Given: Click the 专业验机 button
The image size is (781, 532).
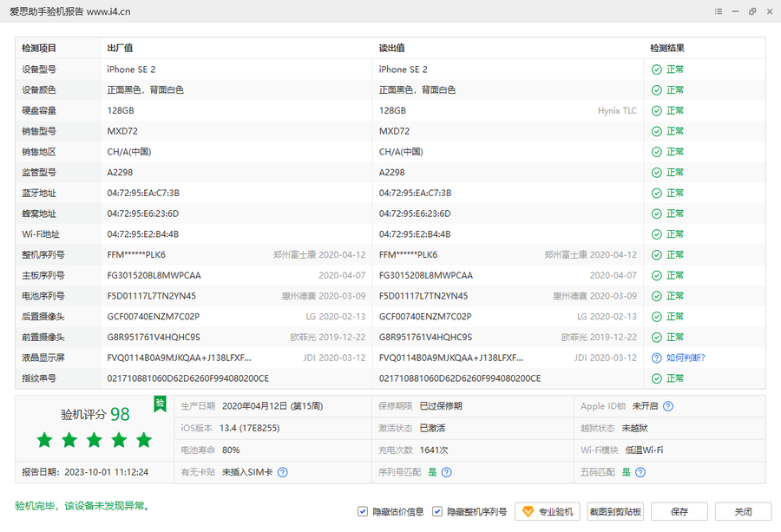Looking at the screenshot, I should [547, 512].
